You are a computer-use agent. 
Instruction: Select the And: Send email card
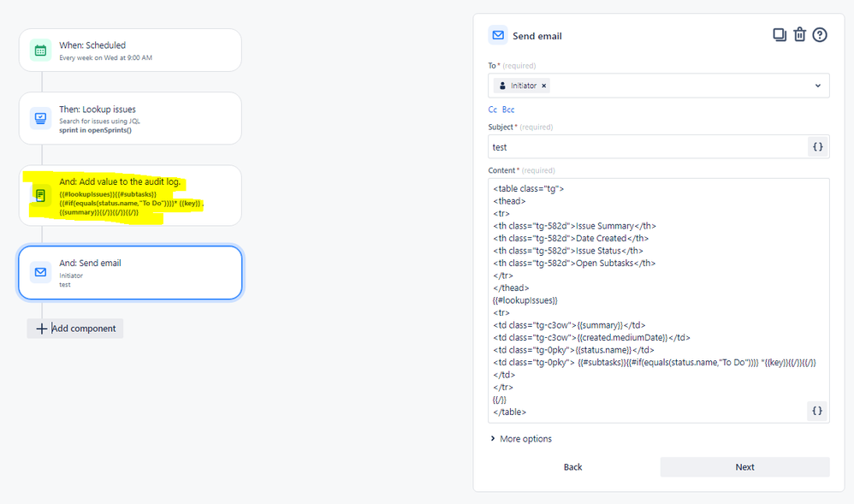(130, 272)
